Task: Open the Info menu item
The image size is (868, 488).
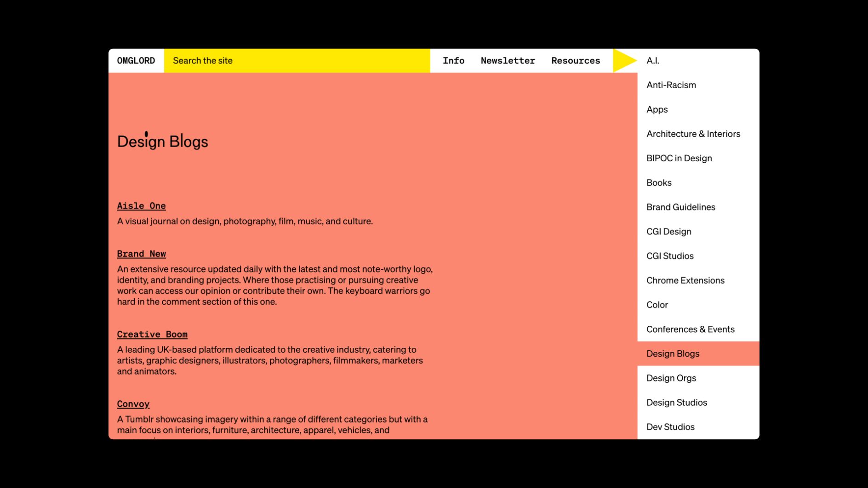Action: pos(453,61)
